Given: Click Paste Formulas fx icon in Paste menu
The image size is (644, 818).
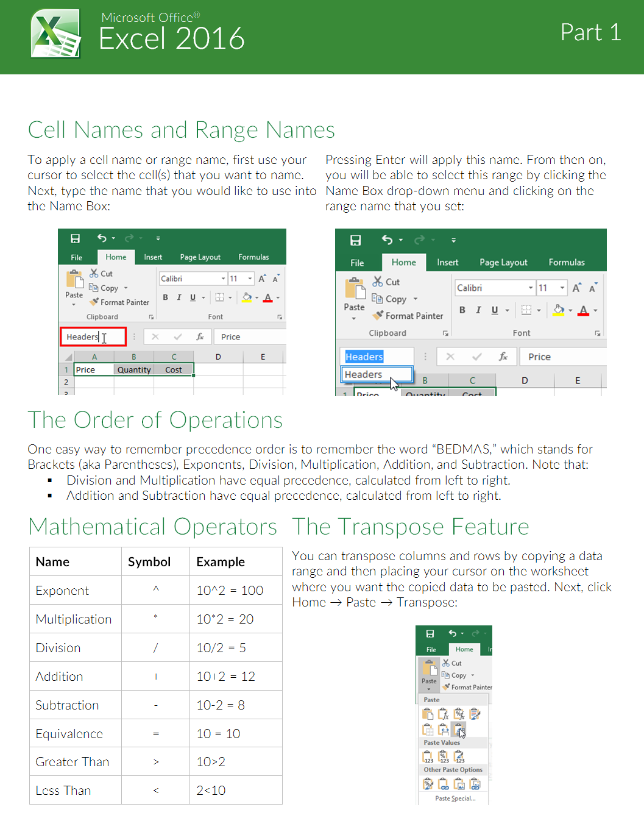Looking at the screenshot, I should pyautogui.click(x=444, y=714).
